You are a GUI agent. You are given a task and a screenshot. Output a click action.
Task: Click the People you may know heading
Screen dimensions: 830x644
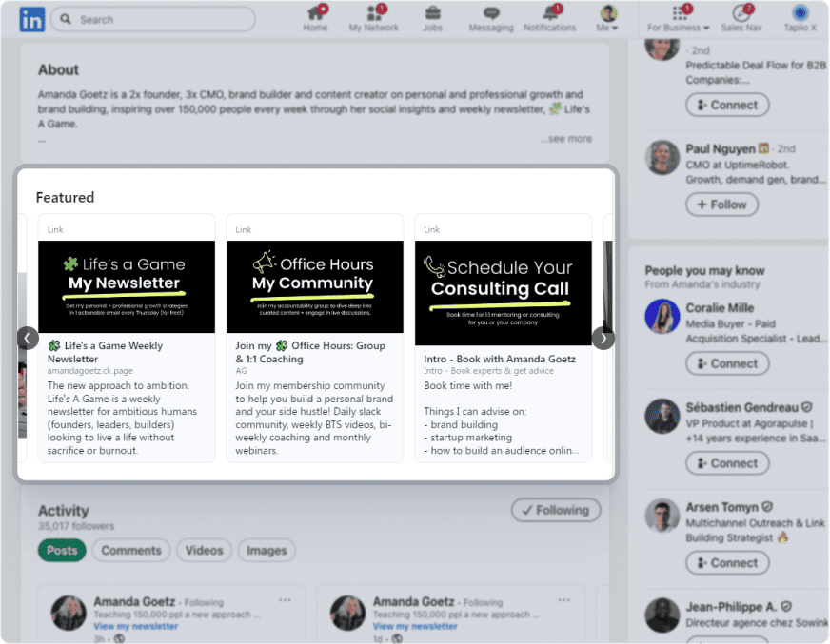(x=704, y=270)
